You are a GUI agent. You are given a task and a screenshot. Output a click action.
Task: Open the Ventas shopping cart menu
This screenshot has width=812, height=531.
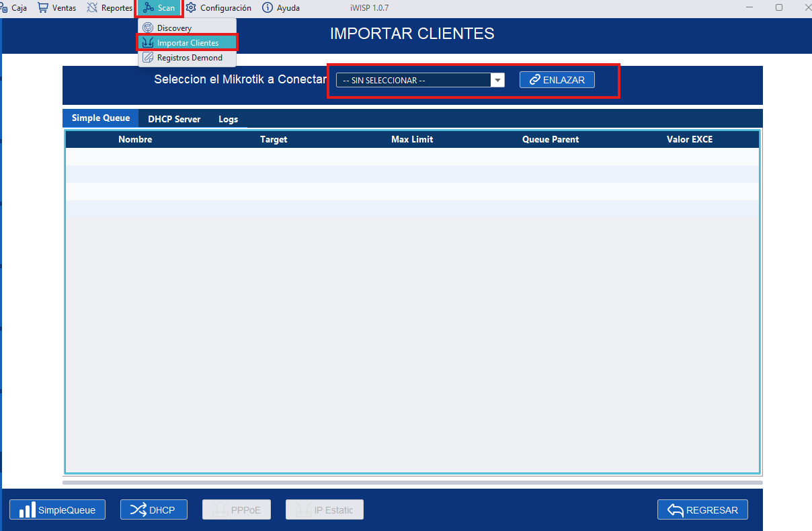tap(43, 8)
